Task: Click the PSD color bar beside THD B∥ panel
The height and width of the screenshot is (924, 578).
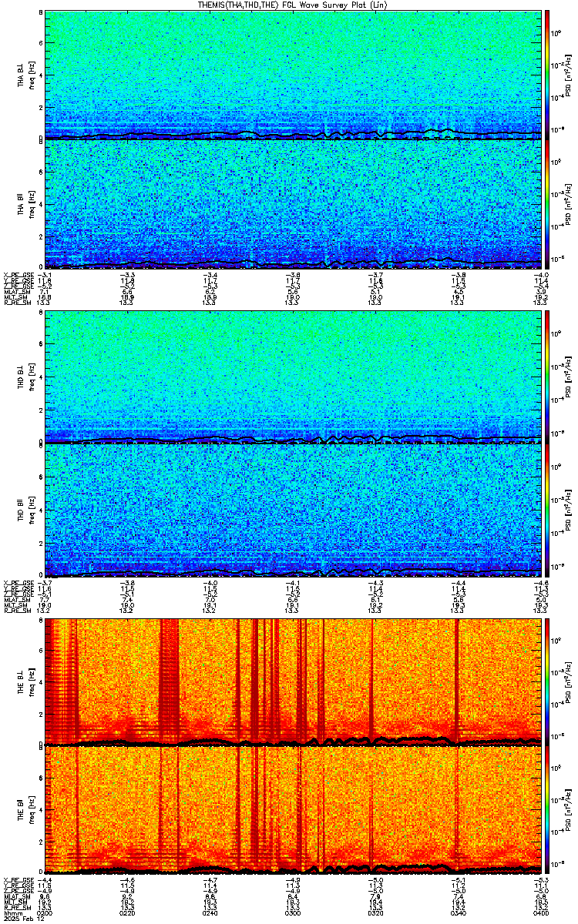Action: (548, 509)
